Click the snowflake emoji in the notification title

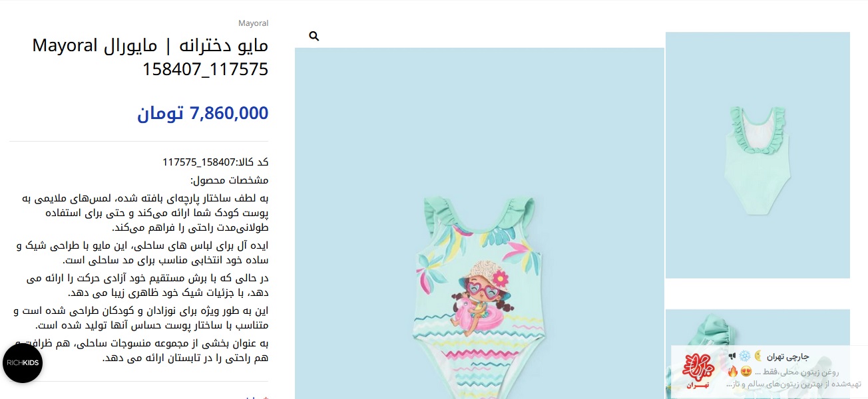point(745,356)
